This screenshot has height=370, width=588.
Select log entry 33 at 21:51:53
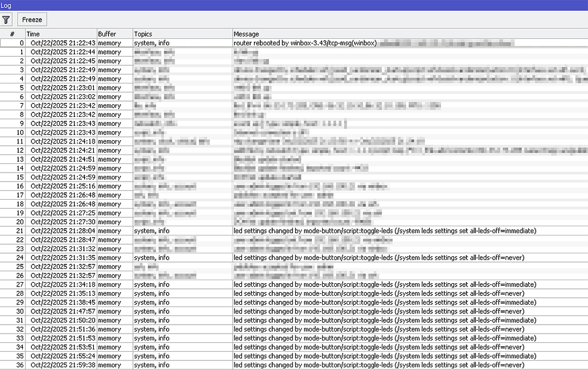tap(284, 338)
